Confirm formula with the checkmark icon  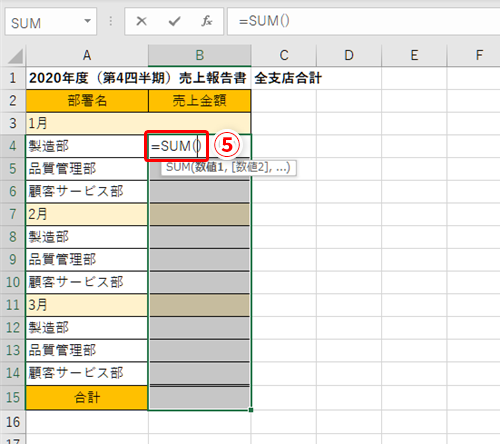[x=174, y=21]
